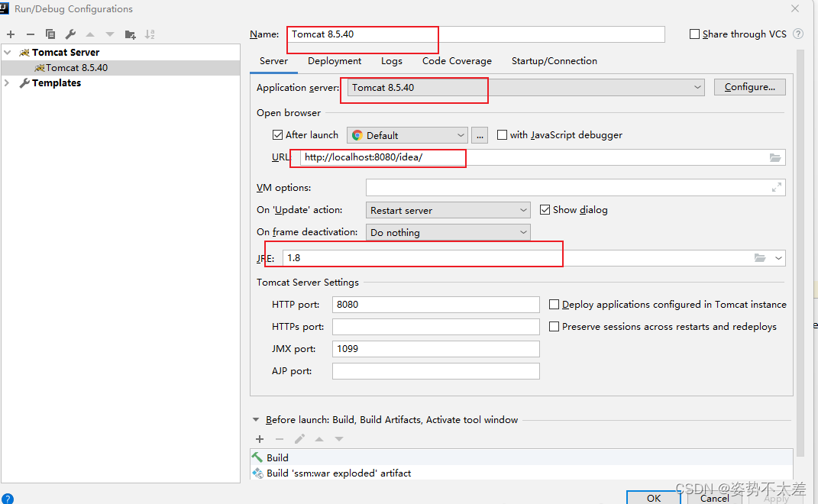
Task: Select Tomcat 8.5.40 configuration in tree
Action: [x=121, y=68]
